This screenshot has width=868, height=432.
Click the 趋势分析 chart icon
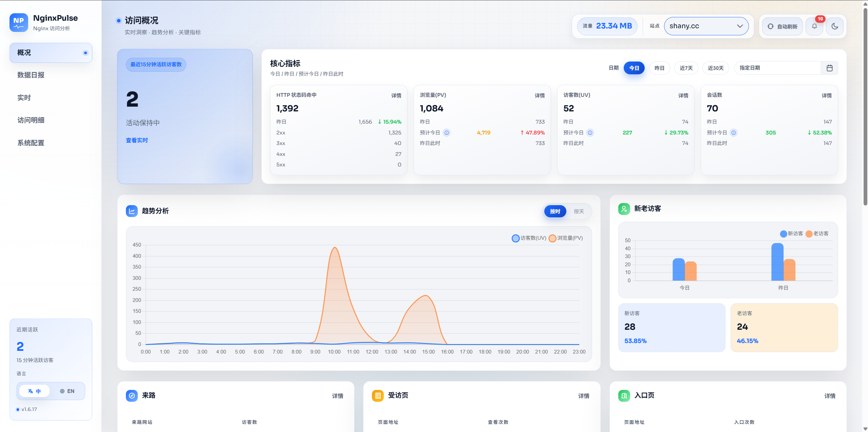point(132,211)
